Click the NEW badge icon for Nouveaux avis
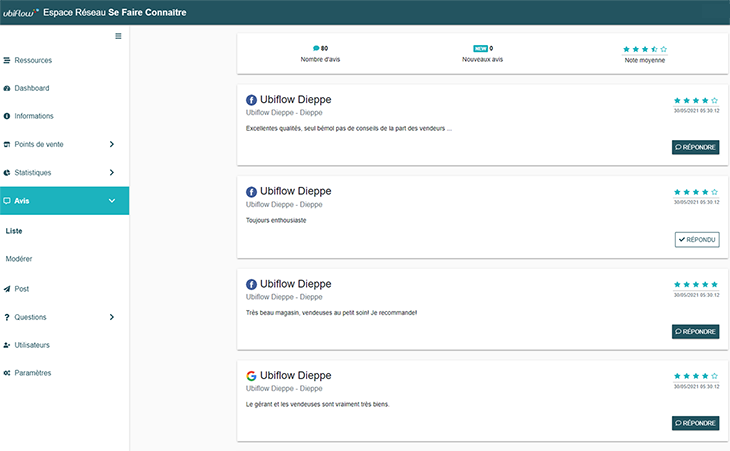This screenshot has height=451, width=730. click(x=480, y=48)
